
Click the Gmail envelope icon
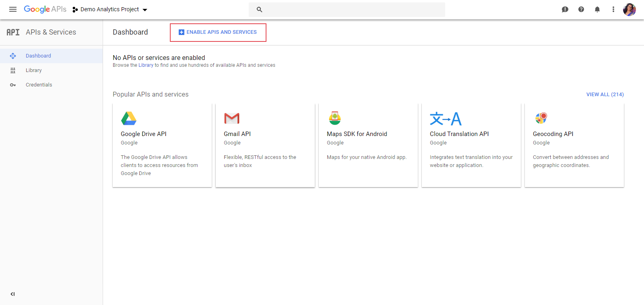[232, 118]
